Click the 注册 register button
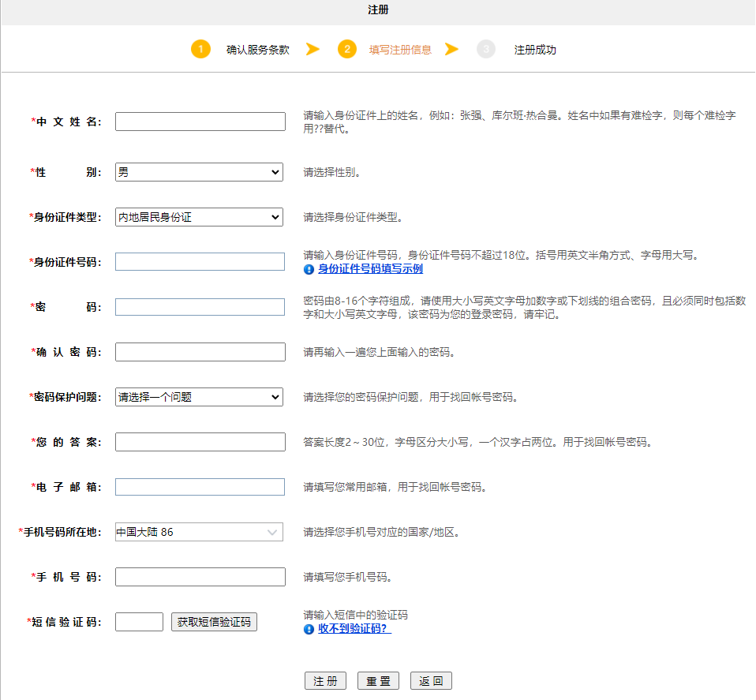This screenshot has height=700, width=756. pos(324,680)
